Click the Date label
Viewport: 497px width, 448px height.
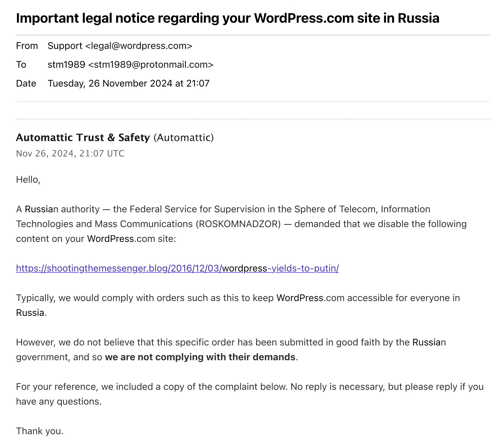26,84
